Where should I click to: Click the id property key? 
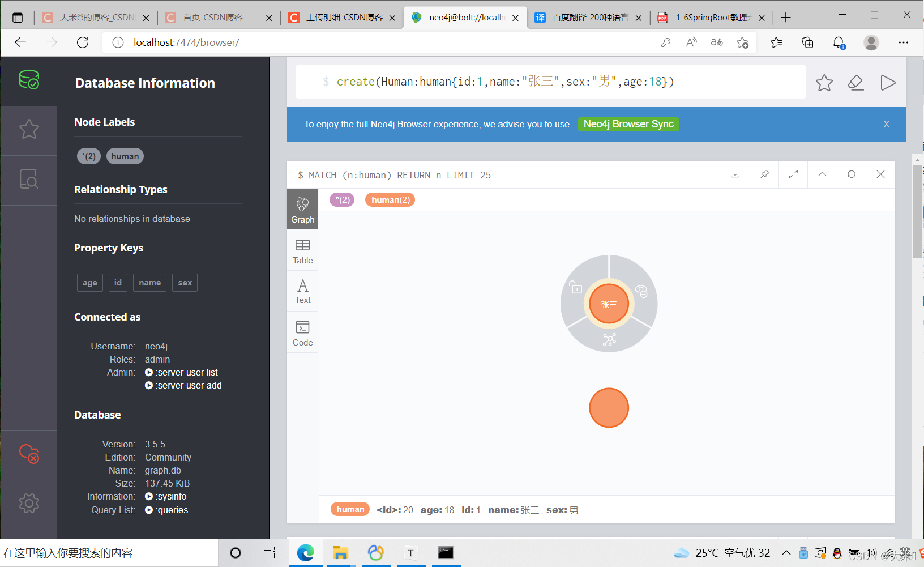(x=118, y=283)
